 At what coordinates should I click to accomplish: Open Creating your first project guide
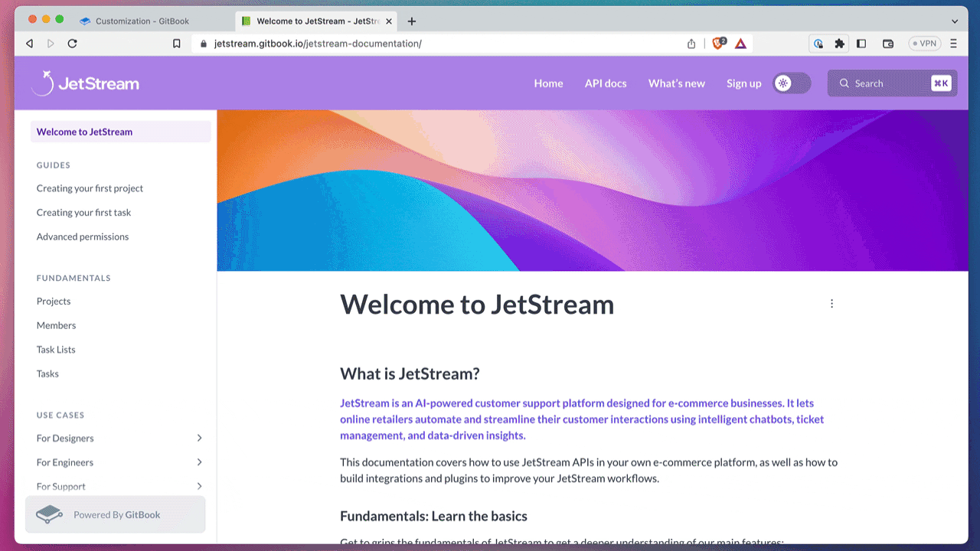click(x=90, y=188)
